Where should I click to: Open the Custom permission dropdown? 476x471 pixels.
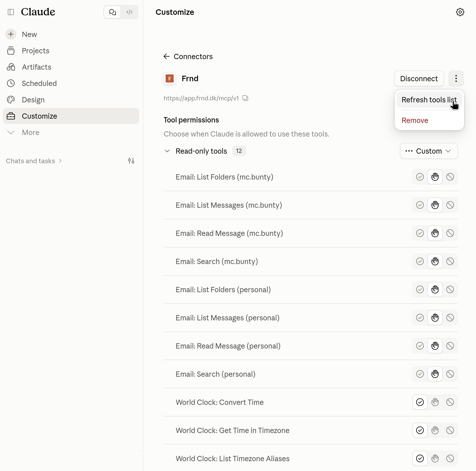pos(429,151)
